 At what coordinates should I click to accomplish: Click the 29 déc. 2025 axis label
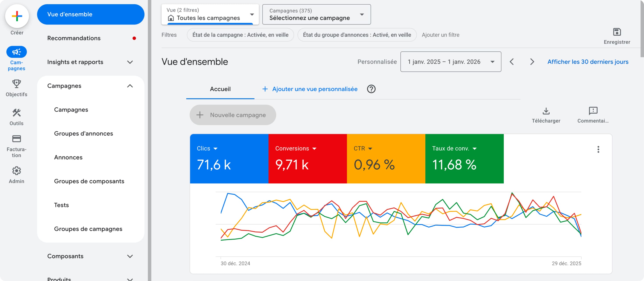566,263
